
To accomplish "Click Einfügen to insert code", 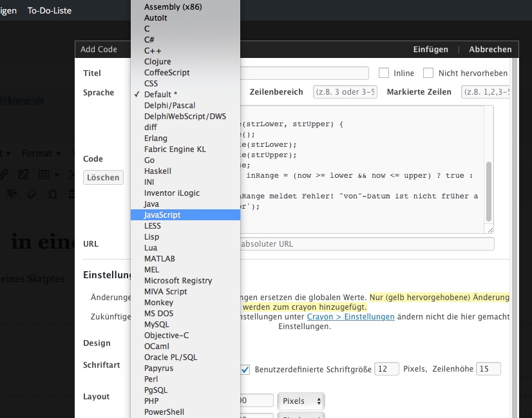I will tap(430, 49).
